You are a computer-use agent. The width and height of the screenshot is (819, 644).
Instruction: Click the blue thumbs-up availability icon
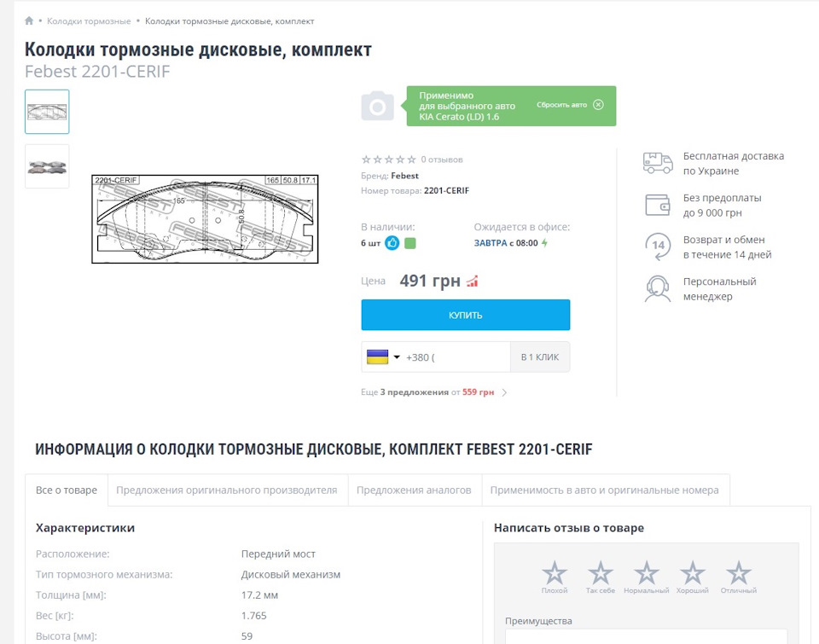point(392,243)
